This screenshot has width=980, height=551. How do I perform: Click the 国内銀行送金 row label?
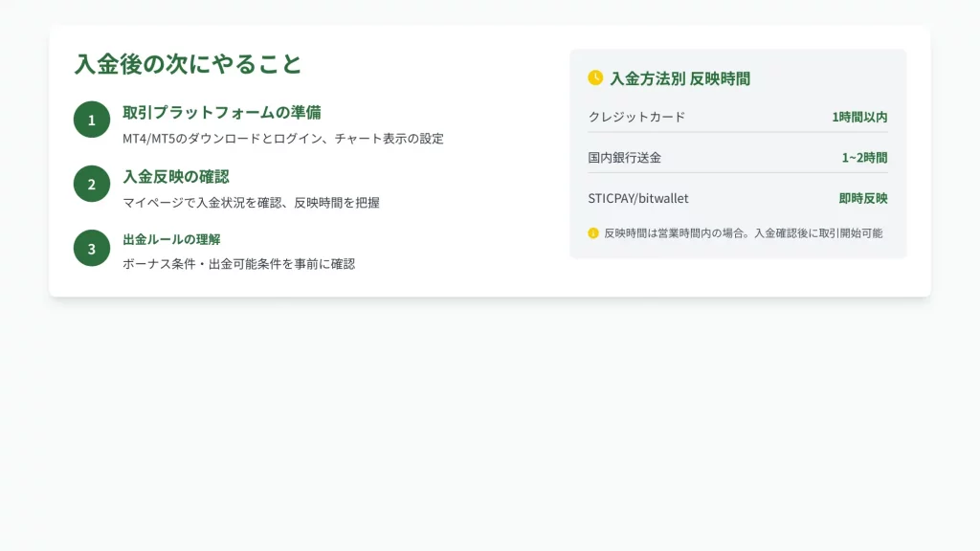[624, 158]
